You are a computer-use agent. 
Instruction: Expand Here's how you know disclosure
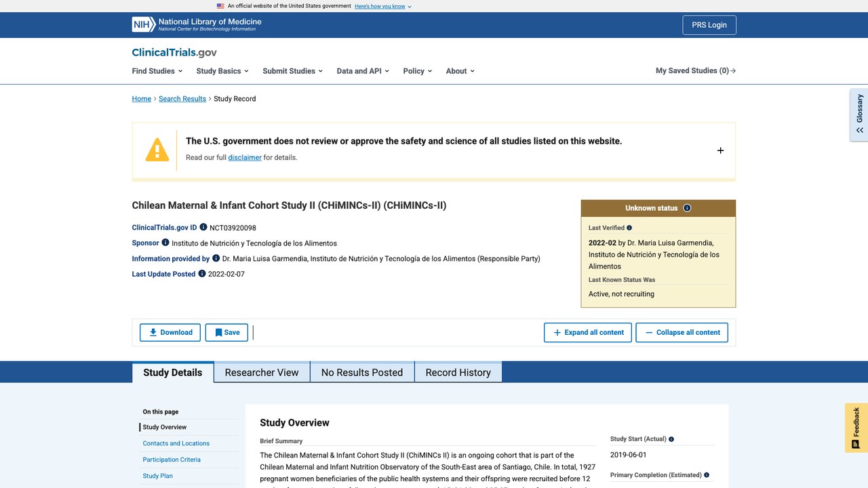point(383,6)
